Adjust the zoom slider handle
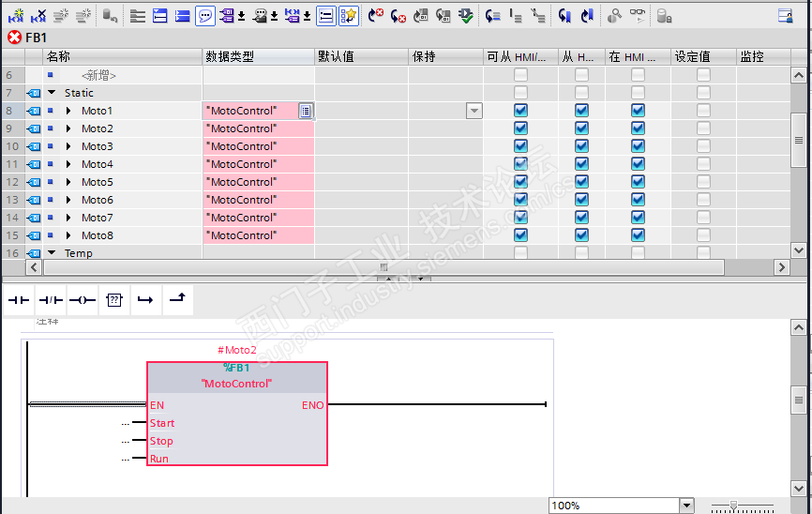The height and width of the screenshot is (514, 812). (x=733, y=506)
